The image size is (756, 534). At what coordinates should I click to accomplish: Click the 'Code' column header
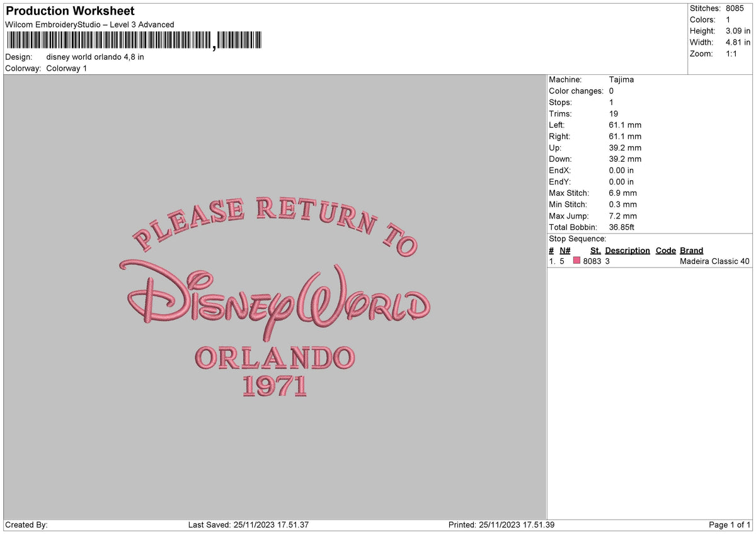pos(665,250)
